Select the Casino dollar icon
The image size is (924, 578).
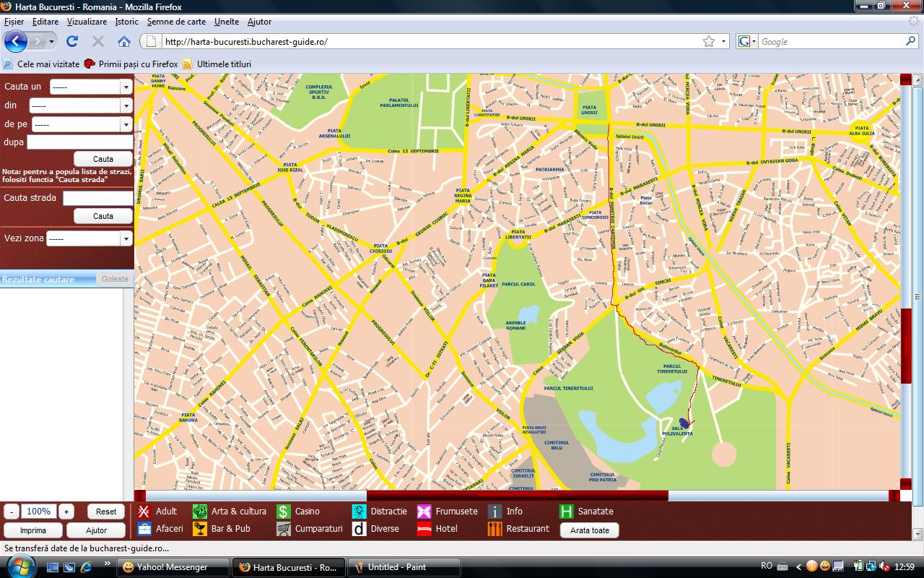(284, 512)
